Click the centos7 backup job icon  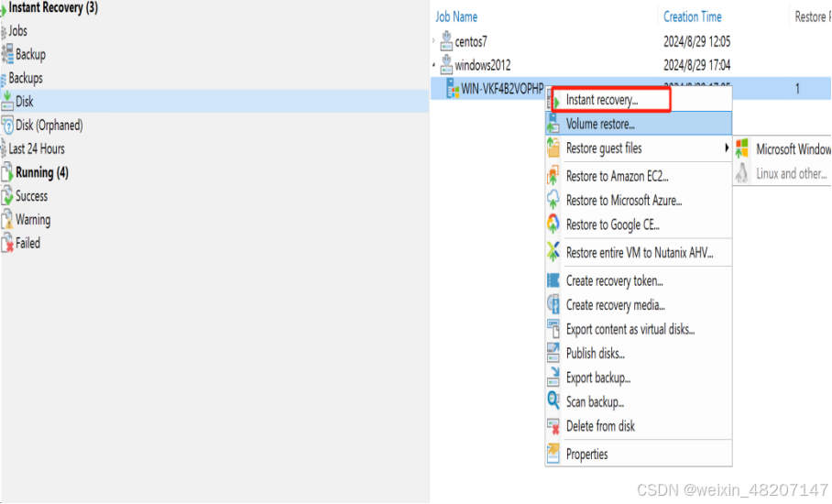click(x=446, y=40)
